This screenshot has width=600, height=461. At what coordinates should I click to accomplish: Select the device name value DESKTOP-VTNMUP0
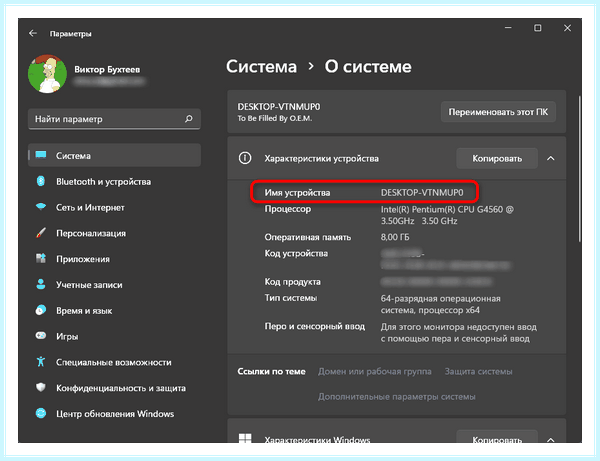422,192
